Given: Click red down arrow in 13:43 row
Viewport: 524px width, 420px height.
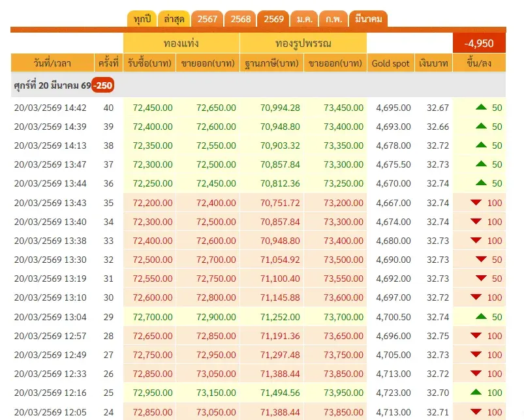Looking at the screenshot, I should pyautogui.click(x=477, y=203).
